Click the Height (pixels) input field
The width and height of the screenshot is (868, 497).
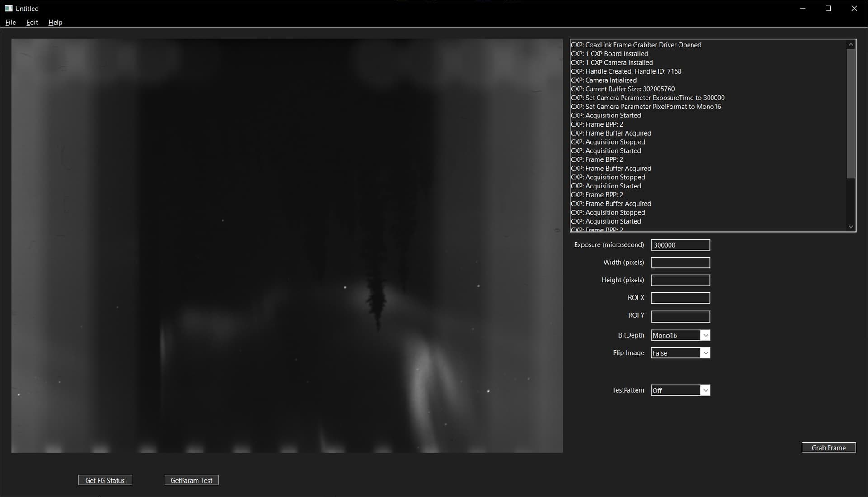click(x=680, y=280)
